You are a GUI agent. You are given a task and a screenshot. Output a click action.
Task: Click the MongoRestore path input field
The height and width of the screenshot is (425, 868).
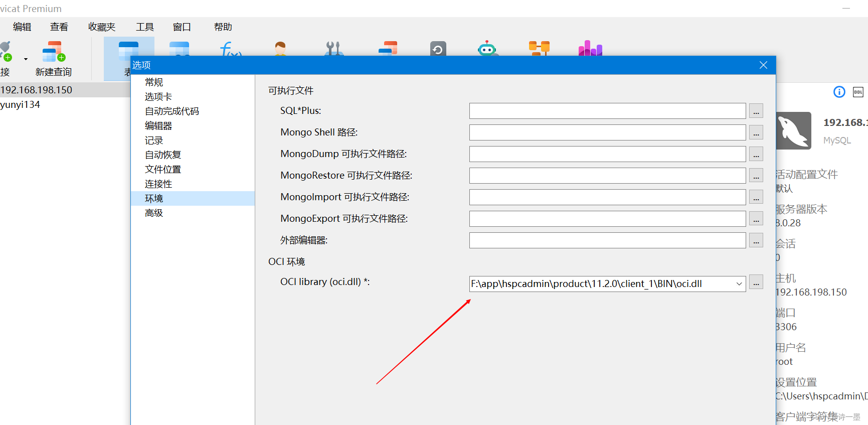click(x=607, y=176)
